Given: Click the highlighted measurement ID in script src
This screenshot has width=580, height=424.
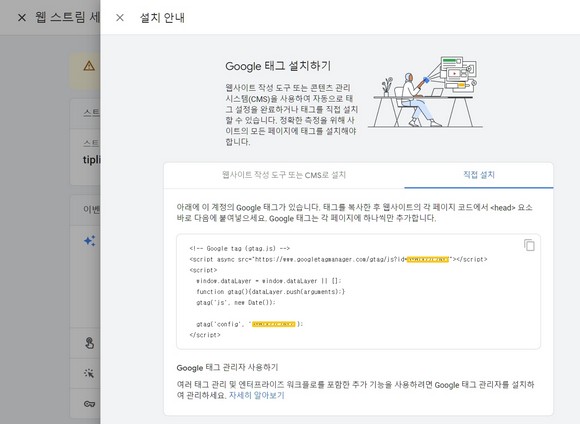Looking at the screenshot, I should click(x=428, y=259).
